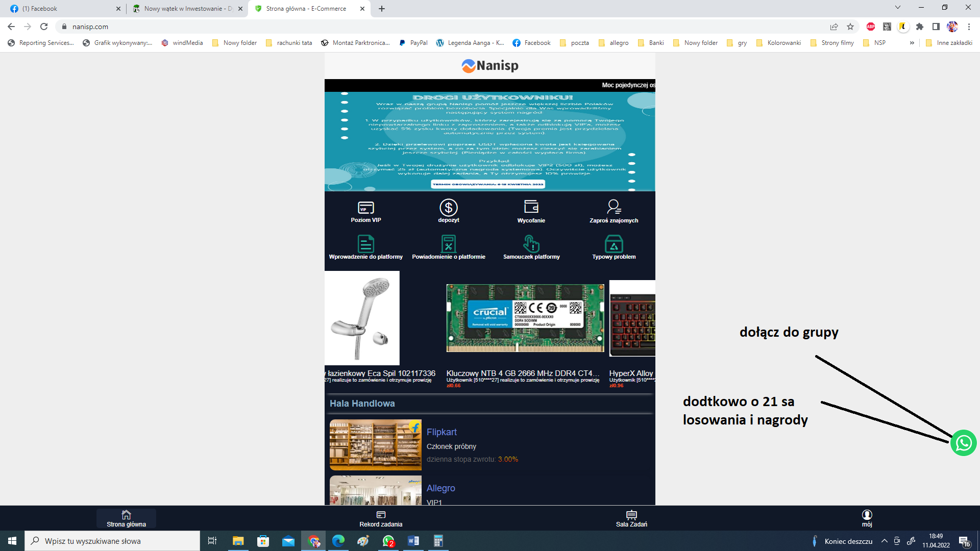Screen dimensions: 980x551
Task: Open the browser side panel icon
Action: (936, 27)
